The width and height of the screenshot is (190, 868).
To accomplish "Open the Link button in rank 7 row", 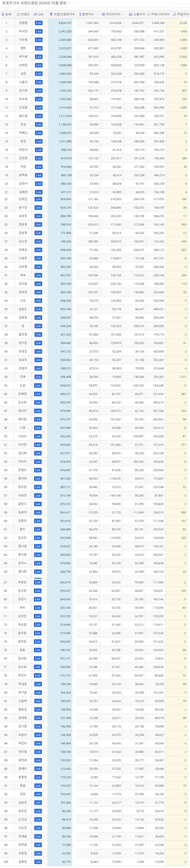I will 39,74.
